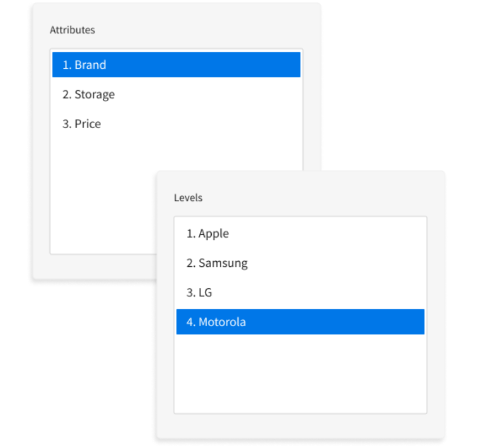Click the Attributes panel heading

tap(72, 30)
